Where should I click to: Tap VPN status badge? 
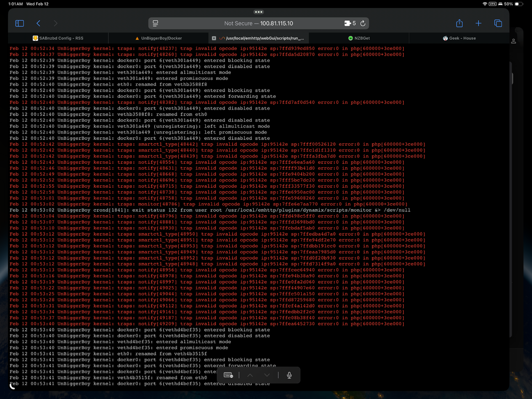click(493, 4)
